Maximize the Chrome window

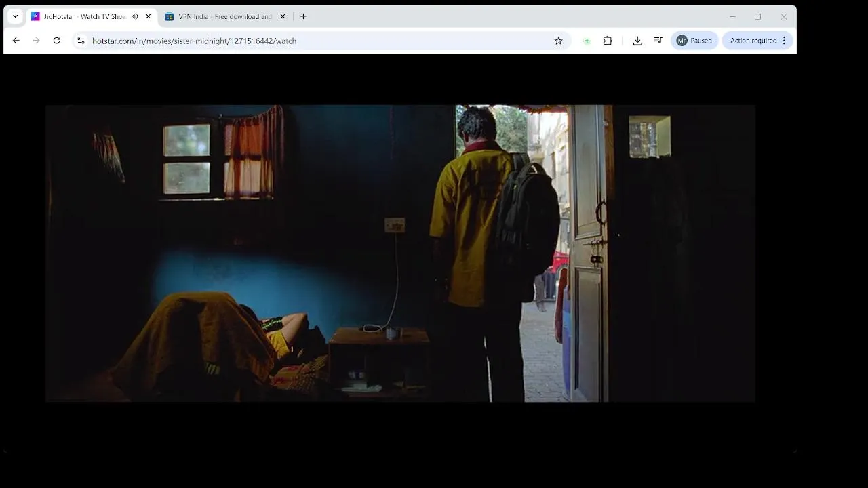point(757,16)
